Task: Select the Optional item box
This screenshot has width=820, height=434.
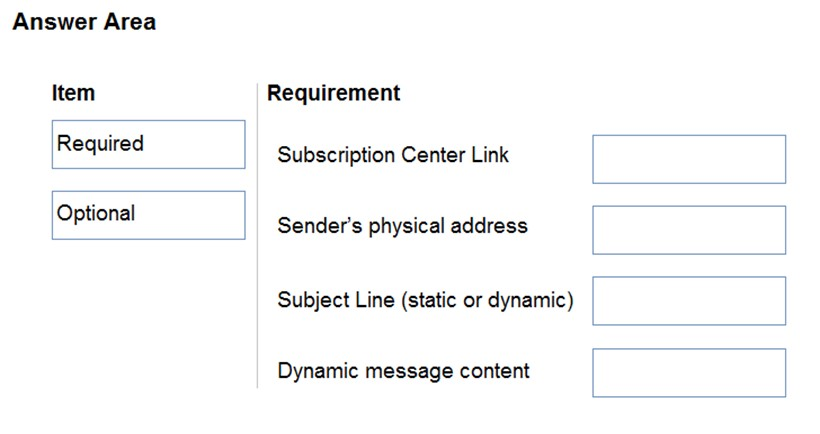Action: click(149, 215)
